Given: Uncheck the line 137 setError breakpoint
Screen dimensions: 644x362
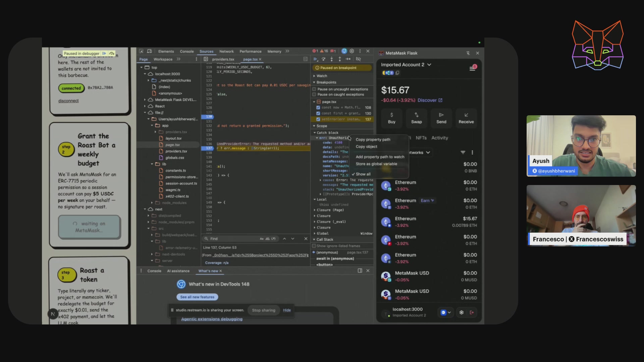Looking at the screenshot, I should 318,119.
